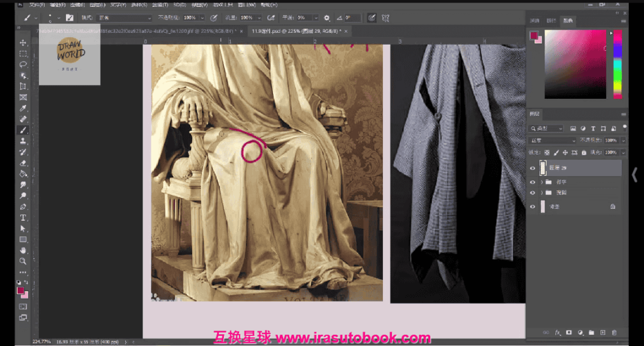Open the Edit Toolbar three-dots menu
644x346 pixels.
[x=23, y=272]
